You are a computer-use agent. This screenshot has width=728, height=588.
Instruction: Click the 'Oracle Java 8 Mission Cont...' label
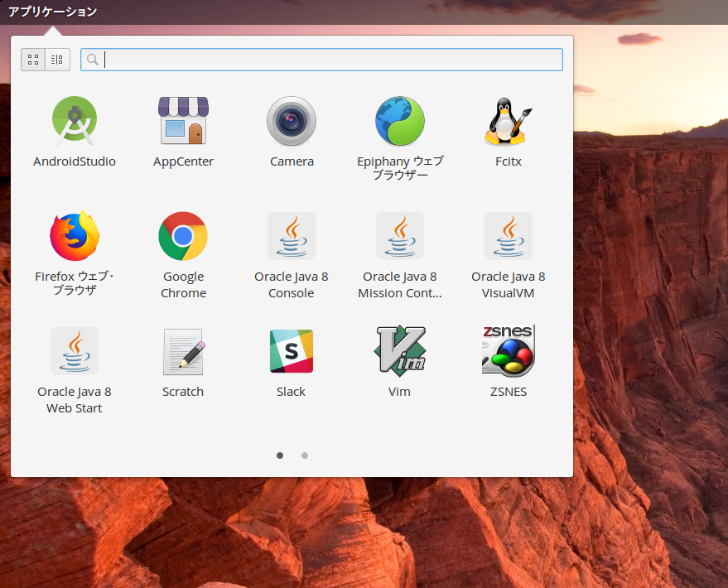coord(400,285)
